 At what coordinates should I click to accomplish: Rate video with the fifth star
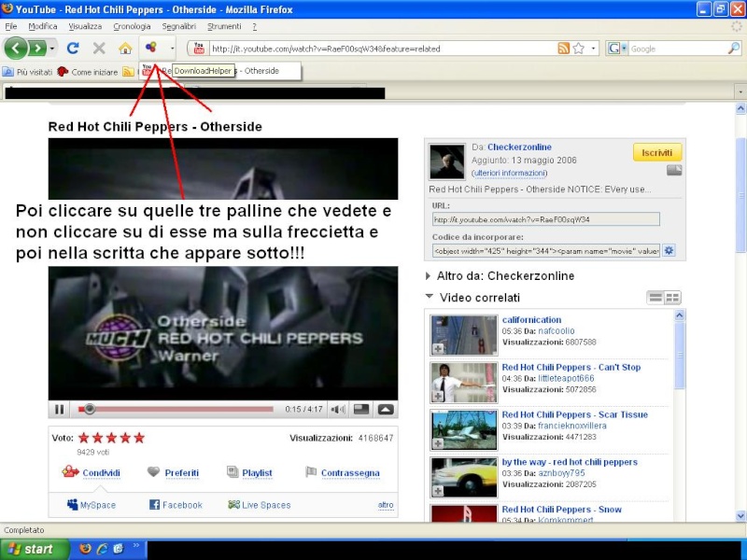pyautogui.click(x=139, y=438)
